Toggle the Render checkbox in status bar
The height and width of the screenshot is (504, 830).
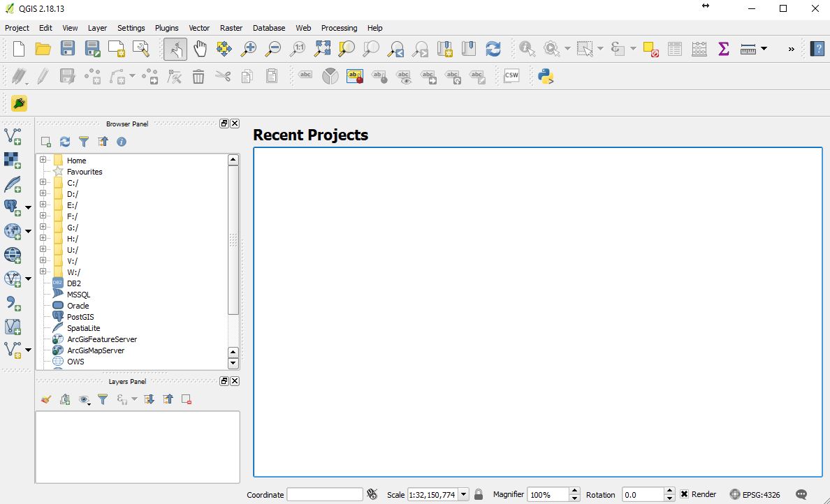click(684, 494)
